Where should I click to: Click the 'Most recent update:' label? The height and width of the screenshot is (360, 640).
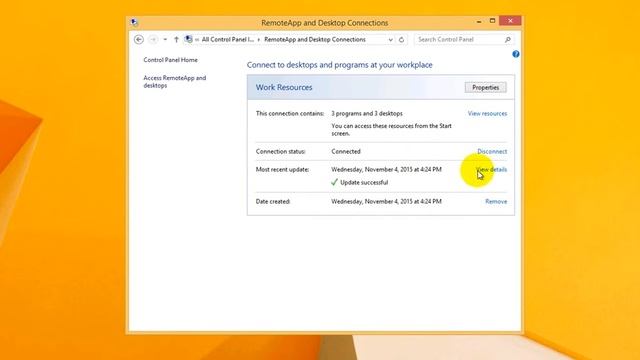282,169
